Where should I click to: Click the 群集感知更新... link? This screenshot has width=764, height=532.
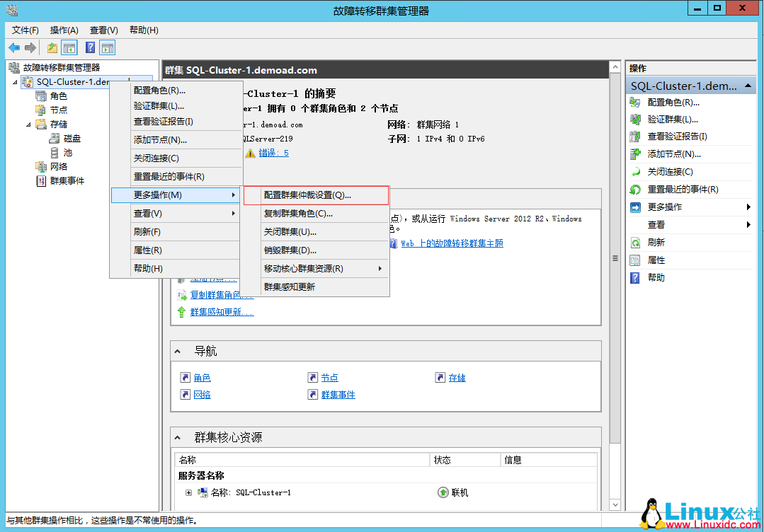[222, 312]
